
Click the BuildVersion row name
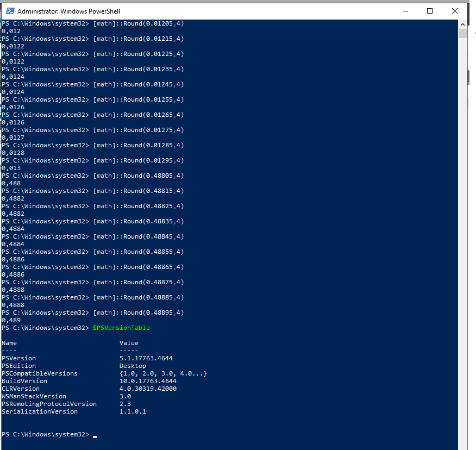point(24,381)
